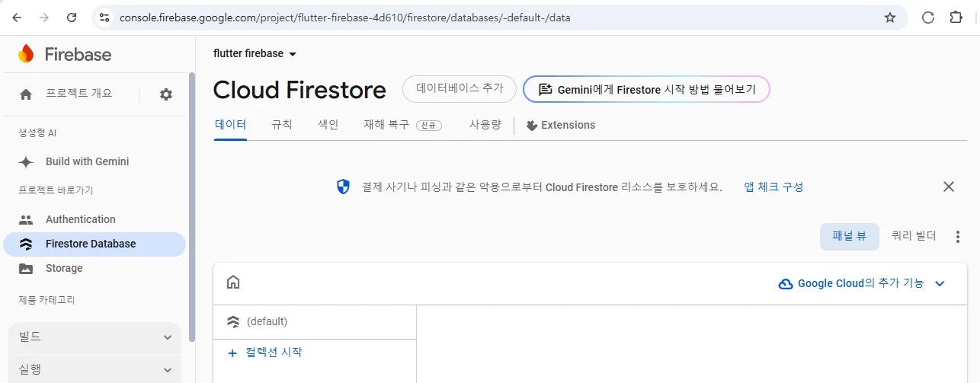The image size is (980, 383).
Task: Click the 데이터베이스 추가 button
Action: tap(460, 88)
